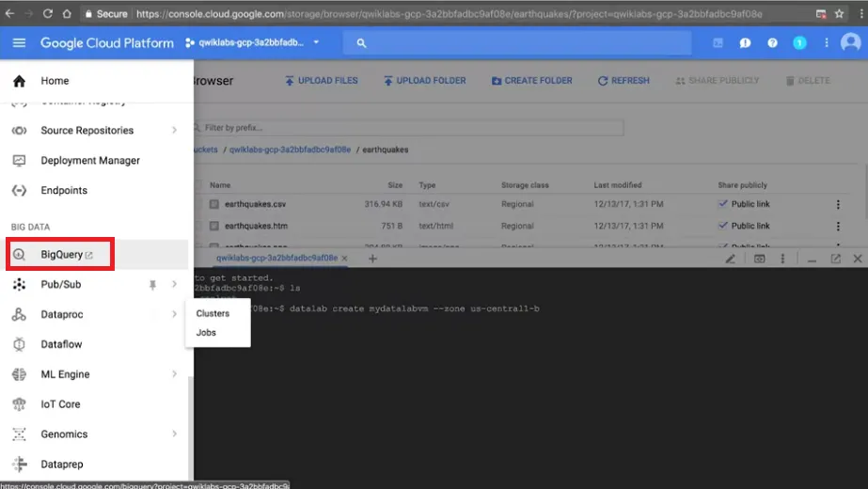The height and width of the screenshot is (489, 868).
Task: Open Cloud Shell in new window icon
Action: (835, 259)
